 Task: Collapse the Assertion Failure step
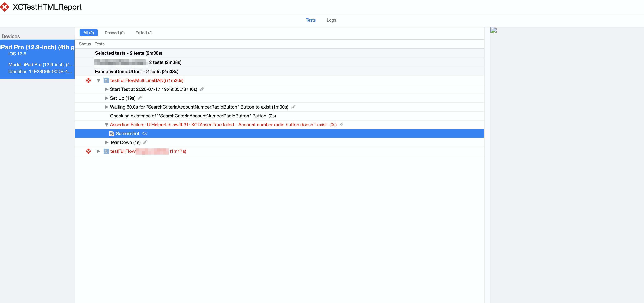pos(106,125)
